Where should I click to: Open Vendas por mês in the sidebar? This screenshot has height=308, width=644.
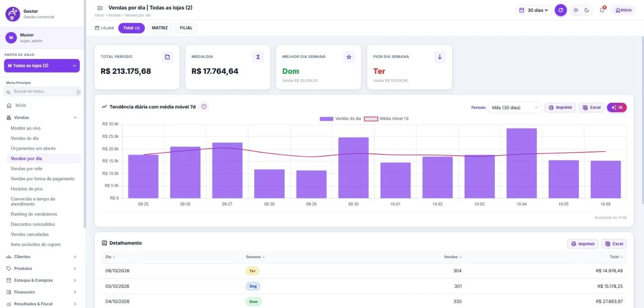[27, 169]
